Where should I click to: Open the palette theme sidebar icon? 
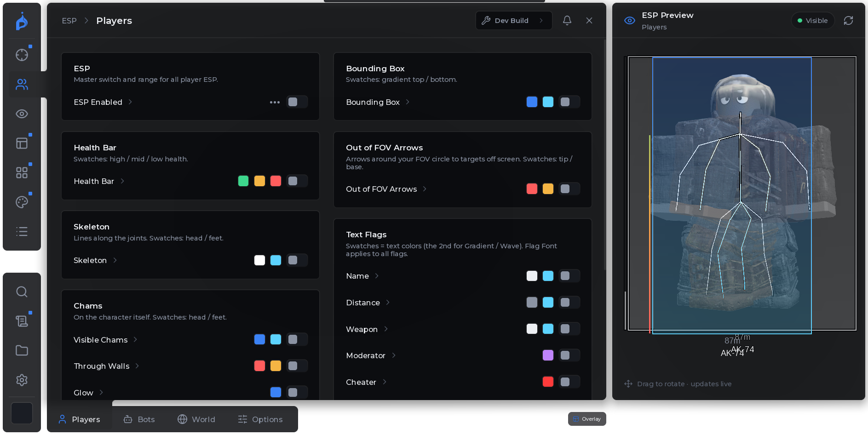click(x=22, y=202)
